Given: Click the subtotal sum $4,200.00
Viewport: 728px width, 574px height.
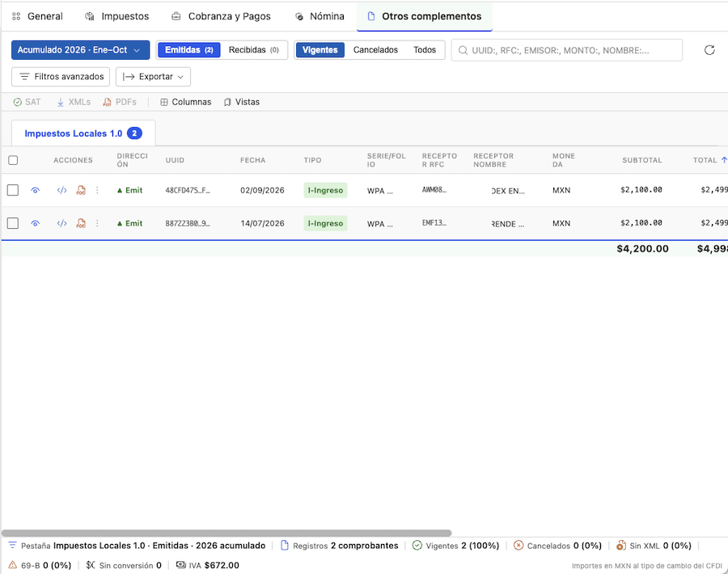Looking at the screenshot, I should coord(642,249).
